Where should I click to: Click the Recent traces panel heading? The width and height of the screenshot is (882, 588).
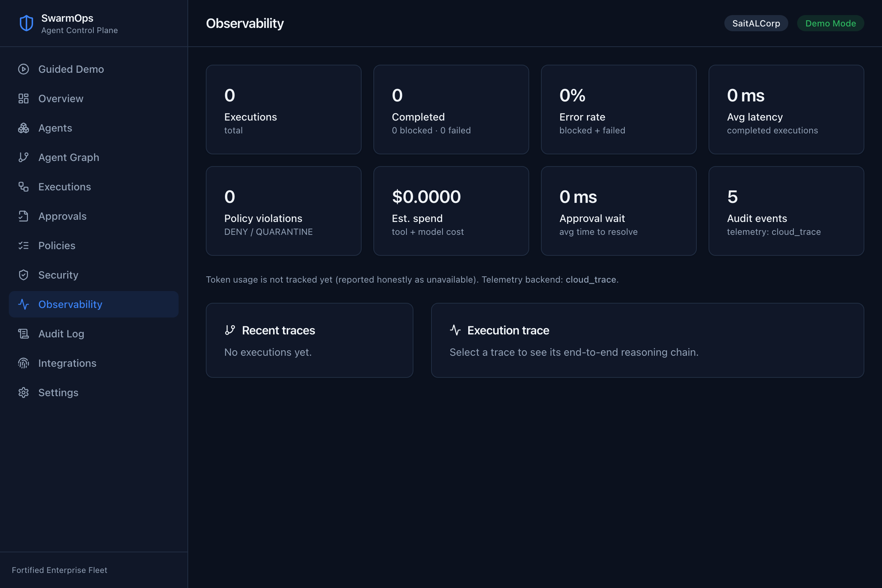[x=278, y=330]
